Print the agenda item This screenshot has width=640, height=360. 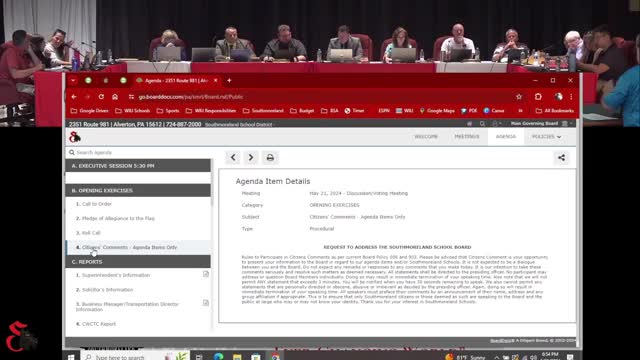(x=270, y=158)
